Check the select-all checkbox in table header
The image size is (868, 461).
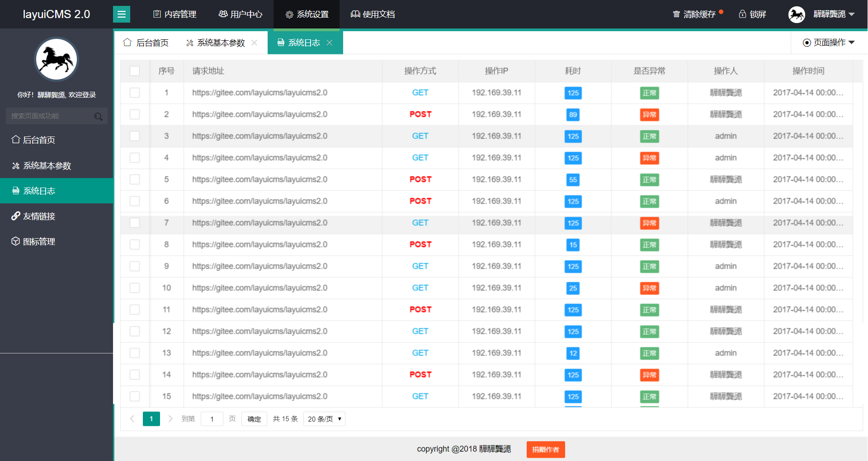click(x=134, y=71)
